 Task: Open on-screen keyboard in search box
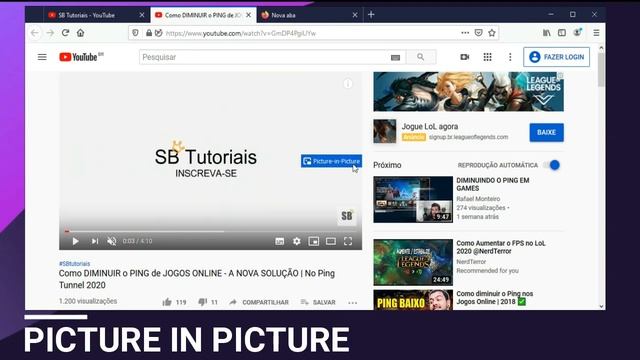coord(395,58)
